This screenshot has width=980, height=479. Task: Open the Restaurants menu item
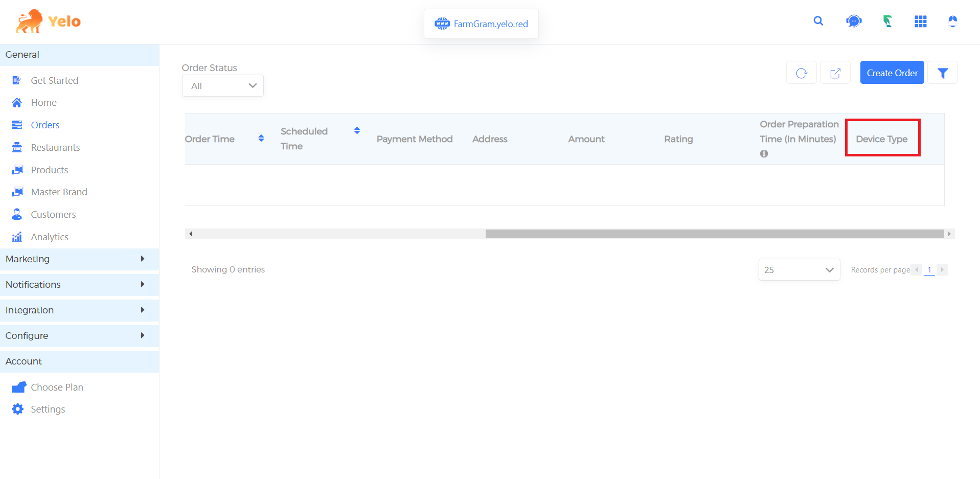tap(55, 147)
